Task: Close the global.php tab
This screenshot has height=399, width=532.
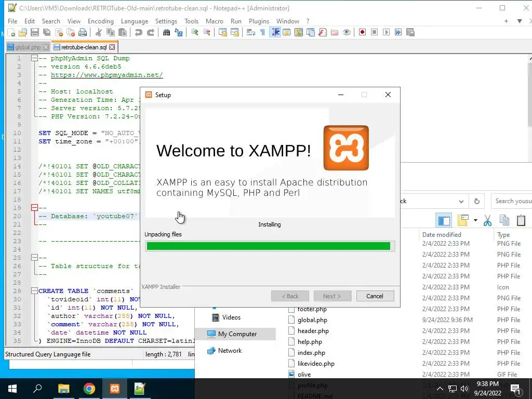Action: click(46, 47)
